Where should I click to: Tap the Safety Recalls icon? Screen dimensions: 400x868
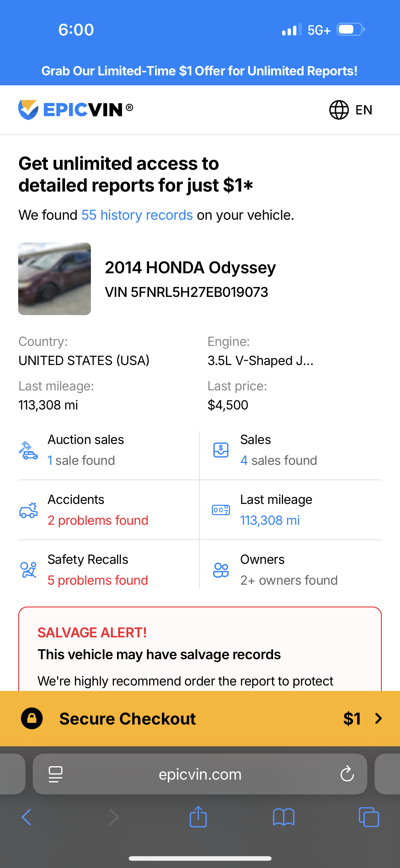tap(28, 570)
